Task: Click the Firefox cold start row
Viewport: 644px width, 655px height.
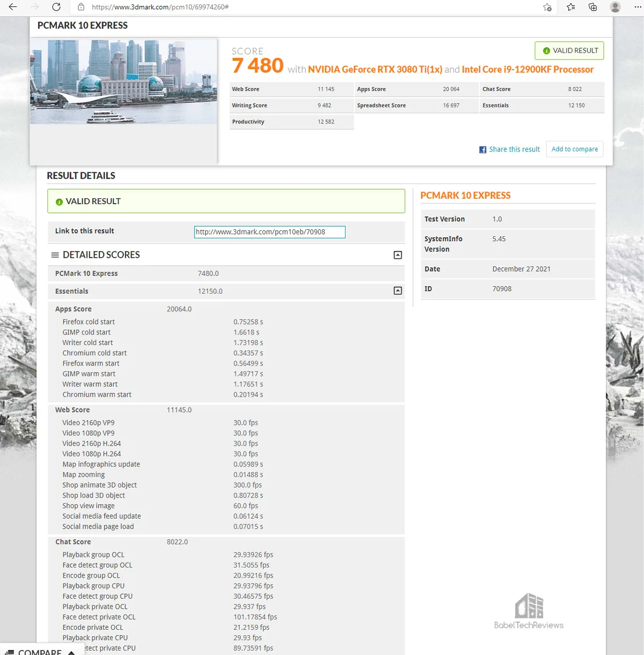Action: pyautogui.click(x=226, y=322)
